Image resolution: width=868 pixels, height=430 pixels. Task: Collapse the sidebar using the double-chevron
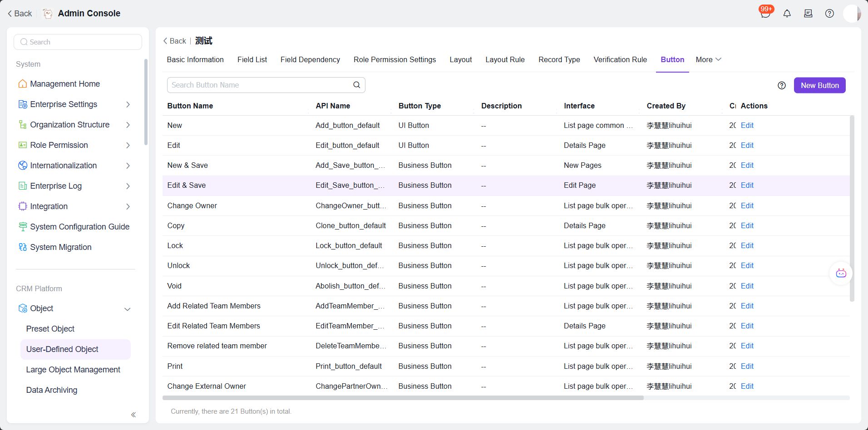(x=133, y=415)
